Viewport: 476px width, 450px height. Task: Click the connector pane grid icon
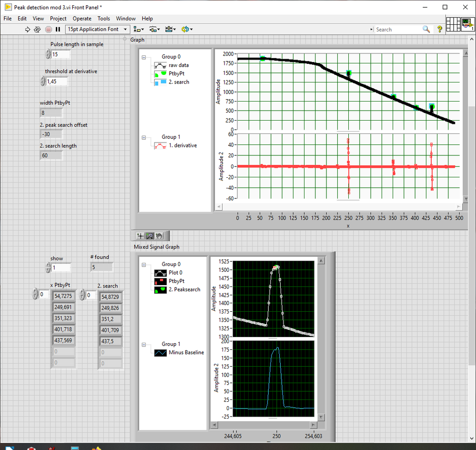click(453, 24)
